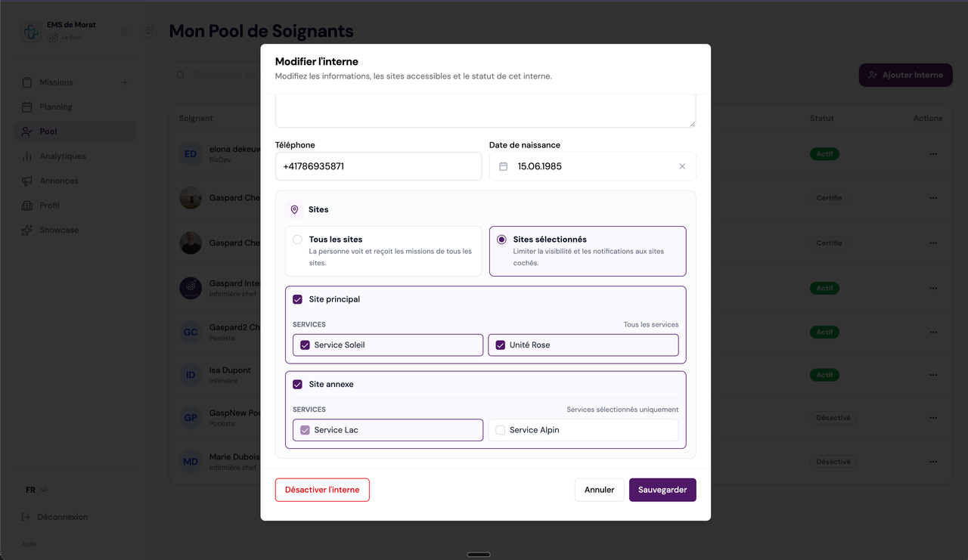
Task: Clear the date of birth value
Action: click(x=682, y=166)
